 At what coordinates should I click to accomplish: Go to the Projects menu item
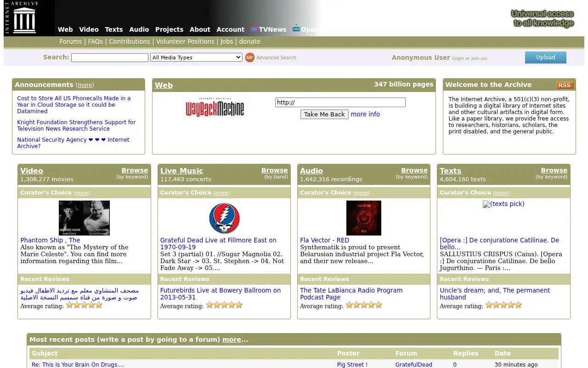[169, 29]
